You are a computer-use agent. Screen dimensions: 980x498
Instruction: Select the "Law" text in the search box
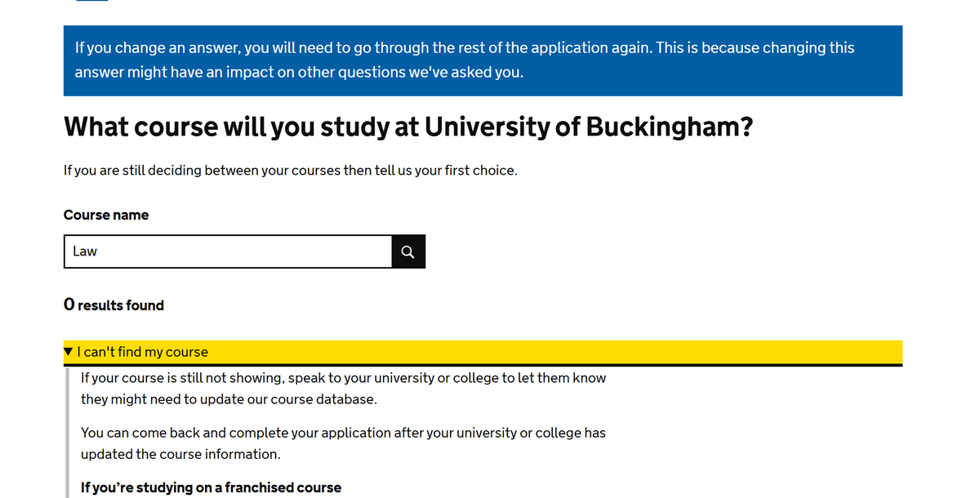(x=85, y=251)
